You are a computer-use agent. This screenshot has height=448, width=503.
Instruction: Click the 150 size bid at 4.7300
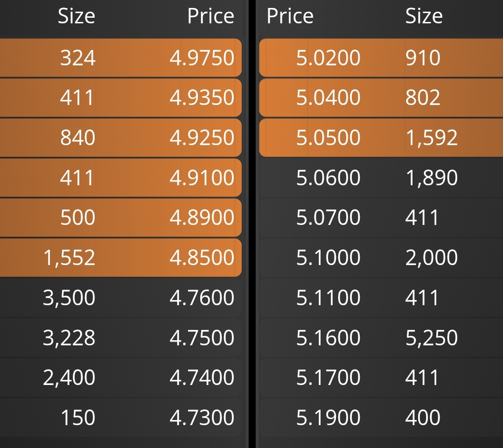[120, 417]
